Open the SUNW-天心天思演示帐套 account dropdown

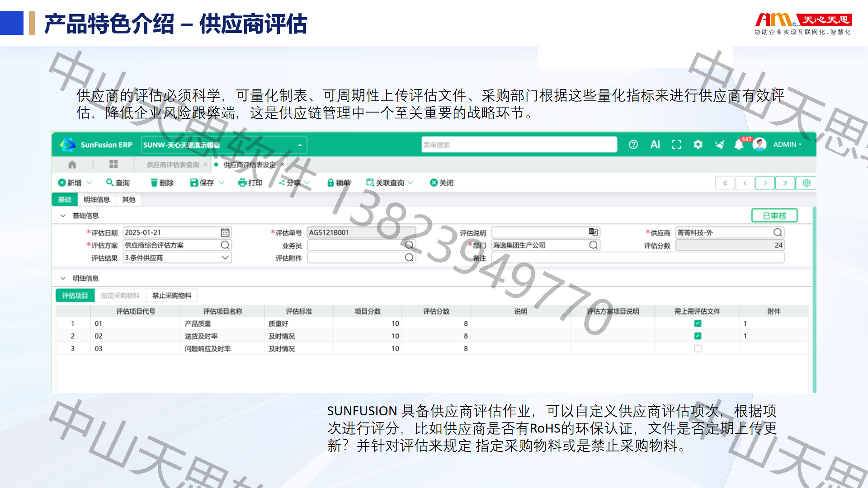[x=224, y=145]
